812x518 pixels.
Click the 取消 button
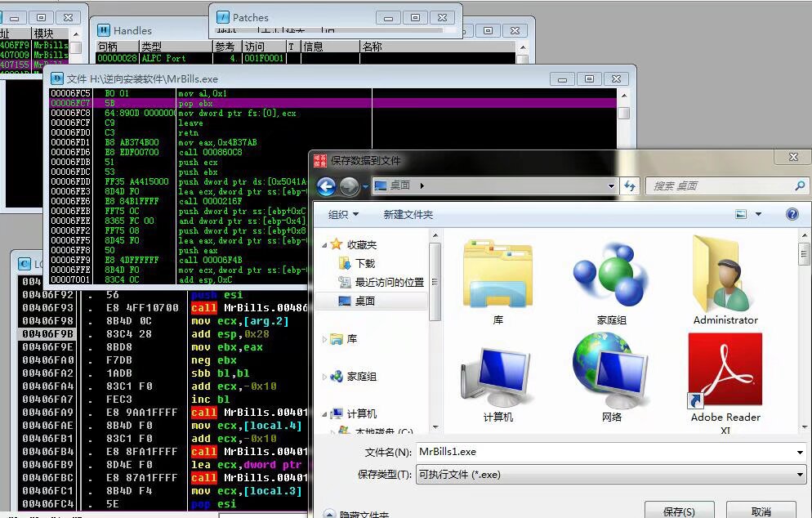pos(761,510)
